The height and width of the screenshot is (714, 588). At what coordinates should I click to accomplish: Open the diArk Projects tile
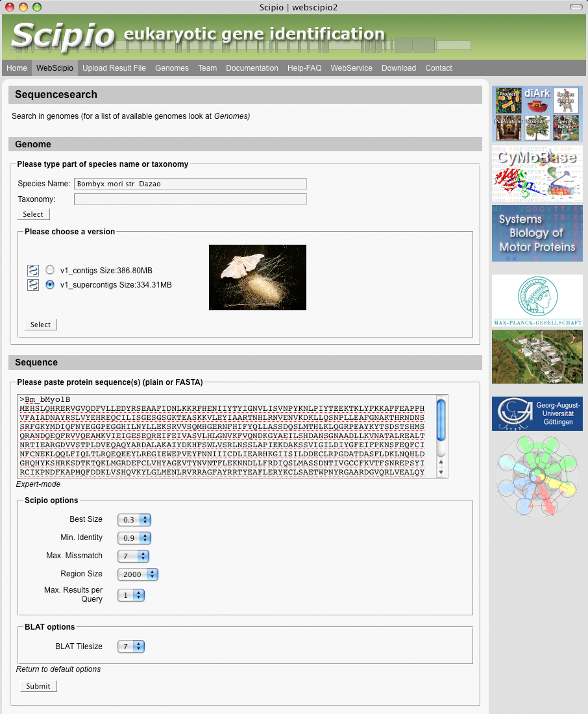(x=508, y=101)
